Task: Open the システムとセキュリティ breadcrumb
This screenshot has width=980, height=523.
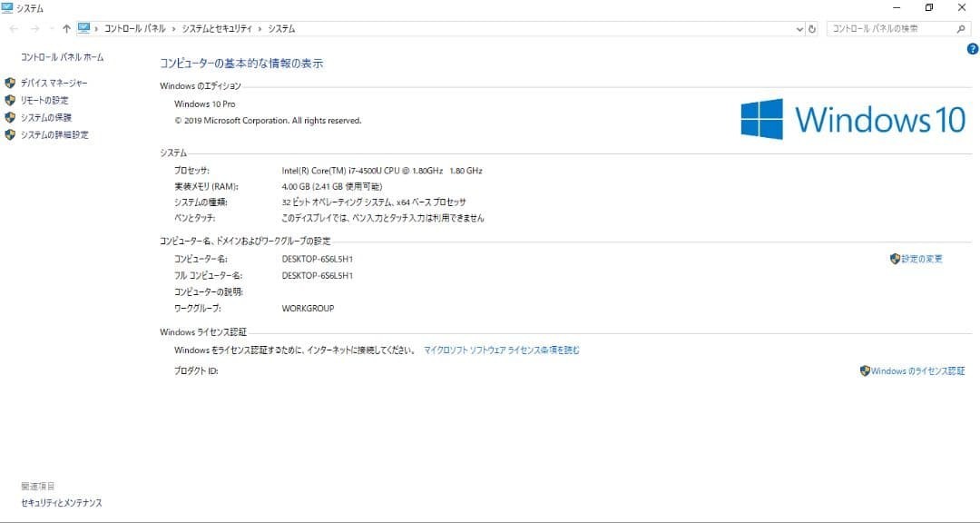Action: (217, 29)
